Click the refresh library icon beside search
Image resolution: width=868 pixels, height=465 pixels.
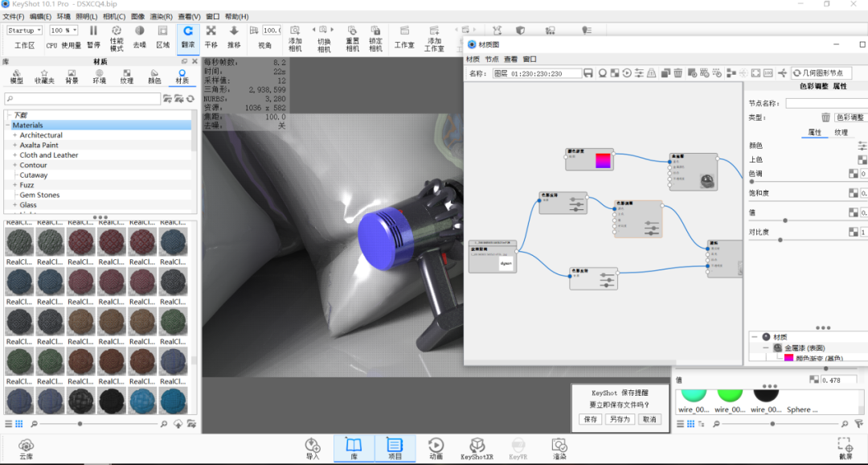190,99
